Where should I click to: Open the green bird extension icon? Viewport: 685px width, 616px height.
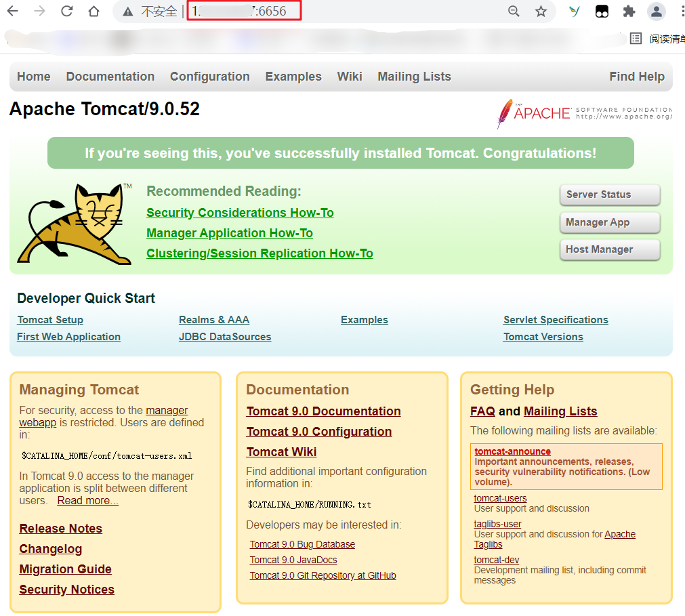coord(575,11)
